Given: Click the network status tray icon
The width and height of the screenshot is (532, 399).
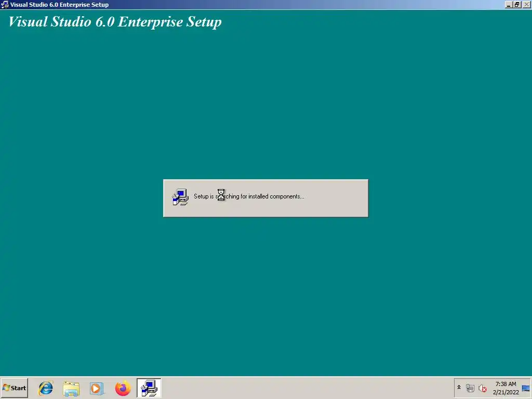Looking at the screenshot, I should point(470,388).
